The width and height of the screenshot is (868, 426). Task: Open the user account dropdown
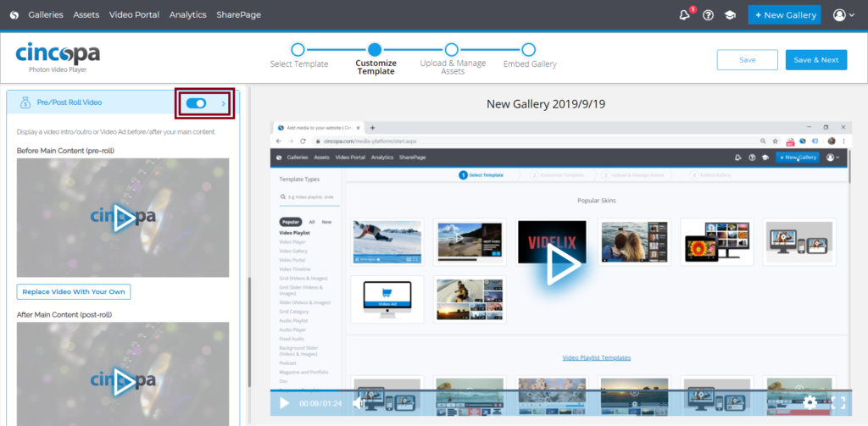point(843,15)
